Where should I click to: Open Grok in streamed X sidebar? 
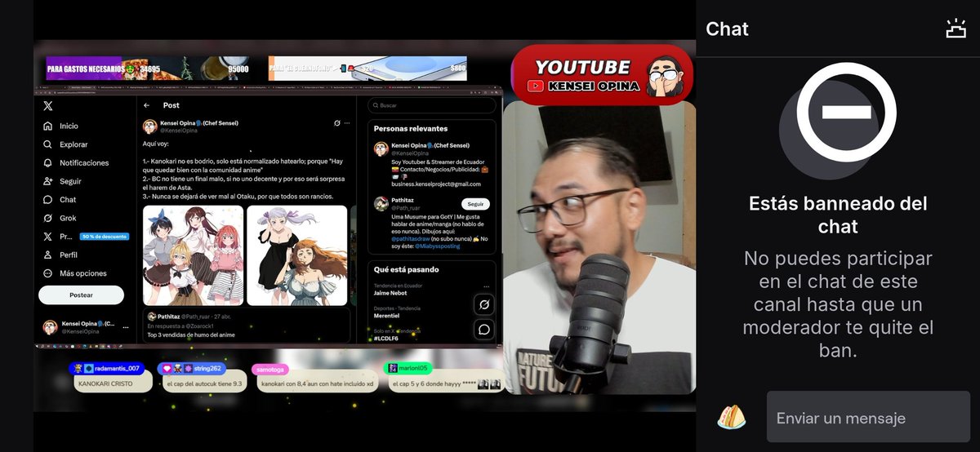(x=68, y=219)
